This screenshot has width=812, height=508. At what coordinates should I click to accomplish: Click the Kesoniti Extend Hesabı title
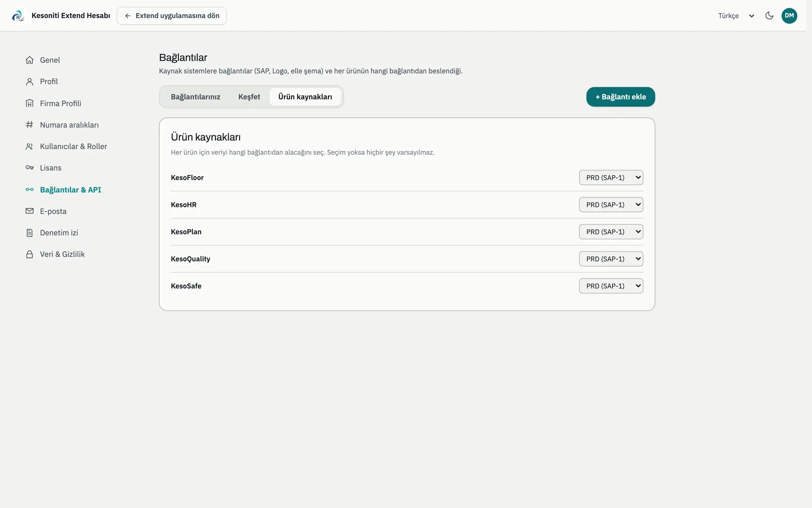pos(71,16)
